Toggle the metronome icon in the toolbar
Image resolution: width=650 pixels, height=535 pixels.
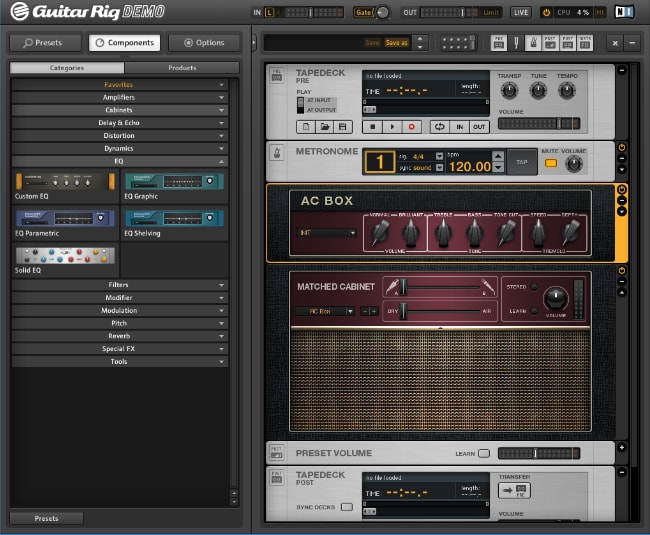534,43
